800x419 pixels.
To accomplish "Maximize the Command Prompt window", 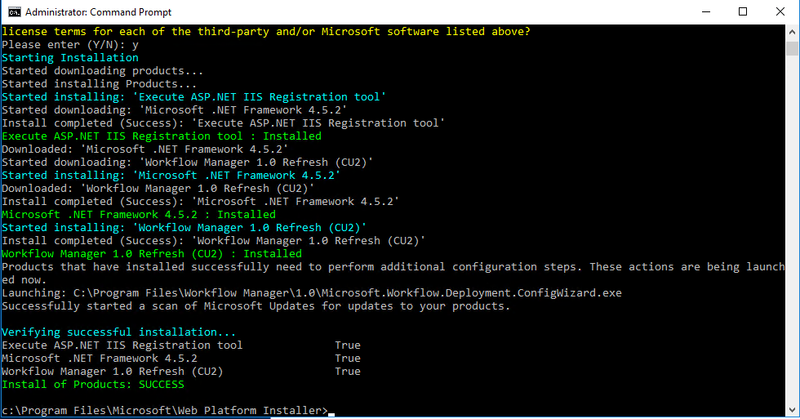I will pos(743,12).
